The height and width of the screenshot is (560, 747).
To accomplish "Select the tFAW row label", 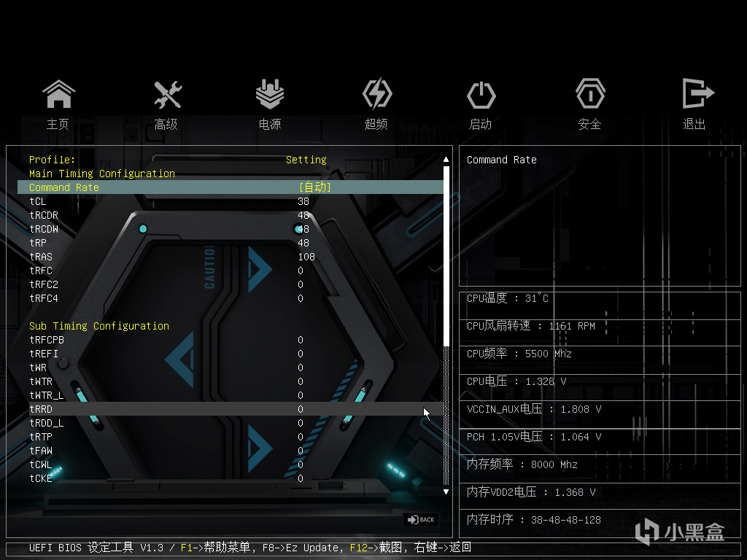I will point(41,451).
